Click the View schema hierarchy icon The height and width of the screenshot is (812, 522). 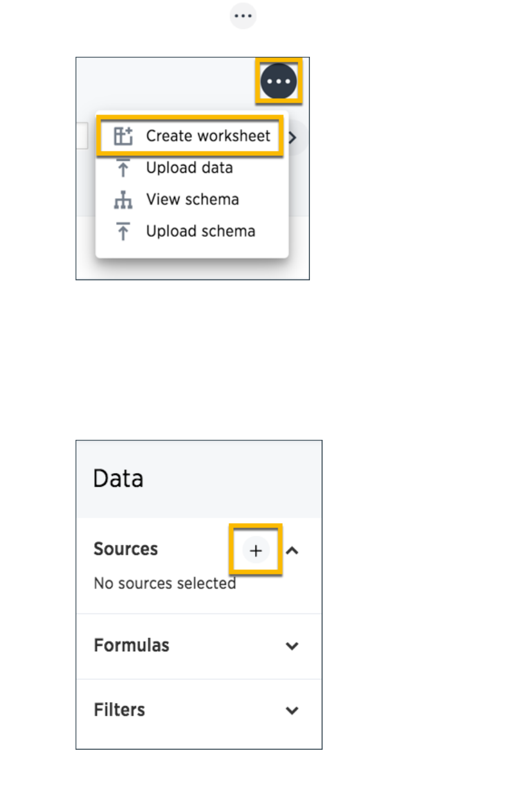[123, 200]
